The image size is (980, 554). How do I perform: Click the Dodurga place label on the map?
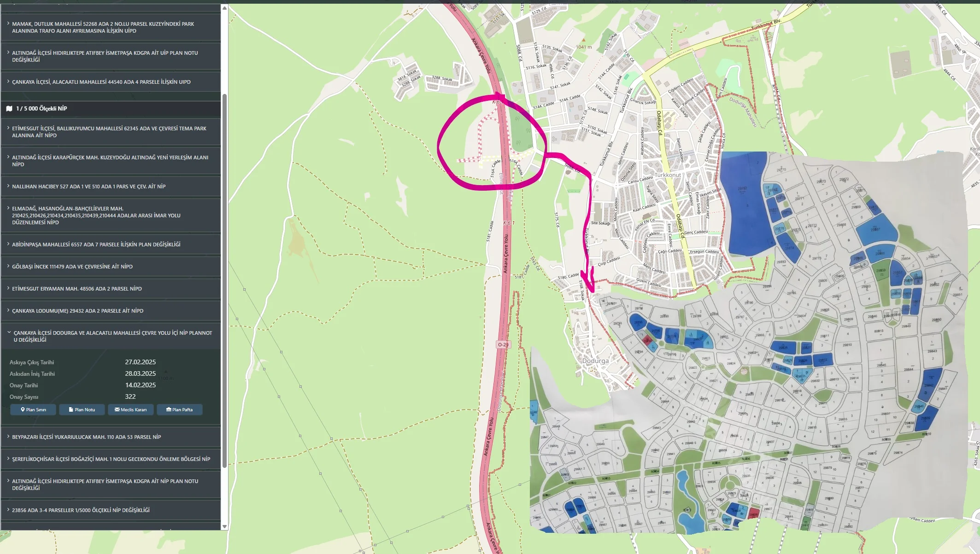[595, 361]
